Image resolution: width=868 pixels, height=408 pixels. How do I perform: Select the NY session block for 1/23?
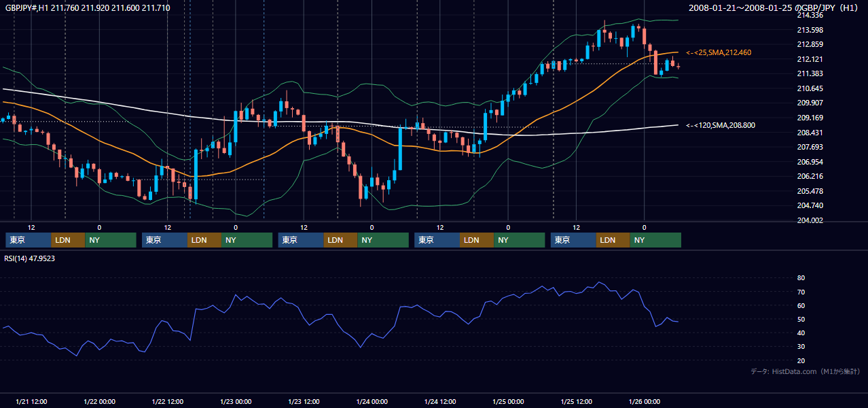(x=383, y=240)
